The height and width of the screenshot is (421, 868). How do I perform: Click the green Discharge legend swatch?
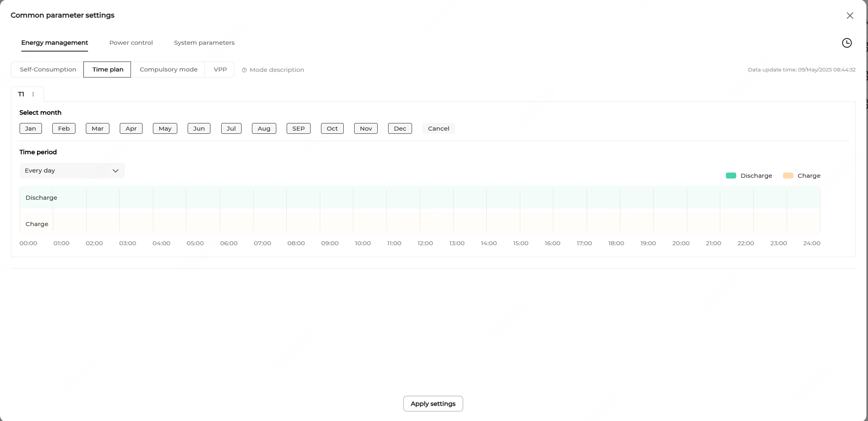731,176
